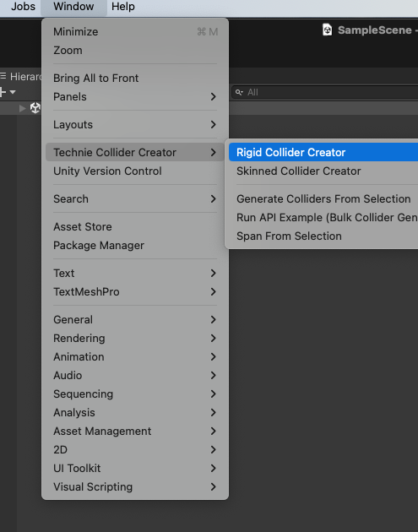
Task: Launch Rigid Collider Creator
Action: pyautogui.click(x=323, y=152)
